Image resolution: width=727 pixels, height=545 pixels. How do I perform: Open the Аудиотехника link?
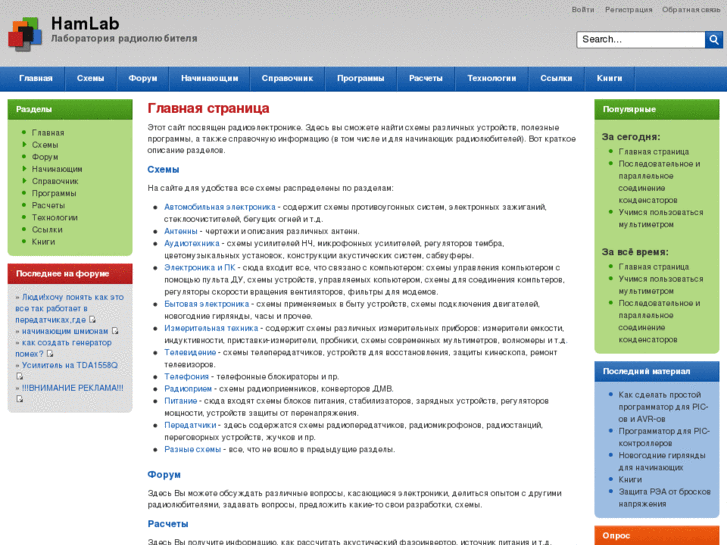coord(192,243)
